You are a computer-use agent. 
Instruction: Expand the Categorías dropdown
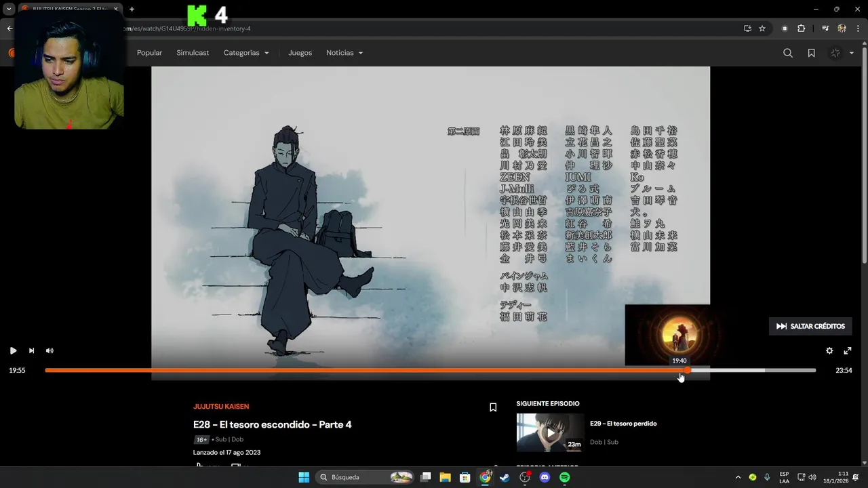(246, 53)
